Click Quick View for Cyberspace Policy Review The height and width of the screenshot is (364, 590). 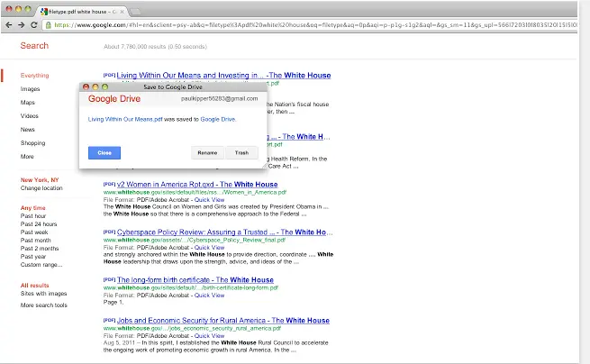(x=209, y=248)
